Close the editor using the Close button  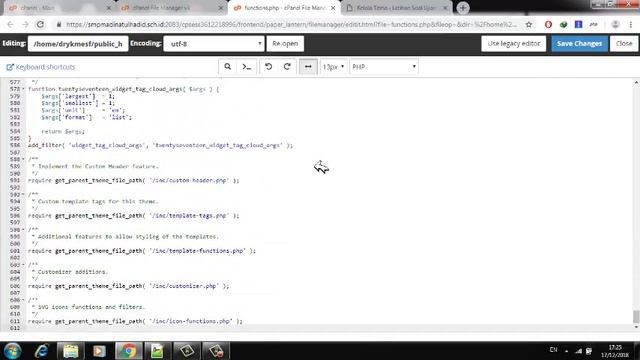pos(624,44)
